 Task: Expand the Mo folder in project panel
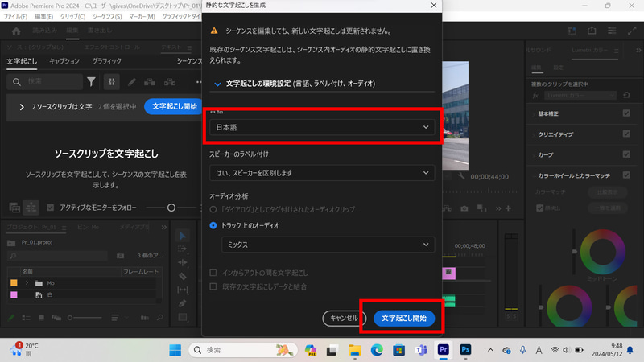[x=27, y=283]
